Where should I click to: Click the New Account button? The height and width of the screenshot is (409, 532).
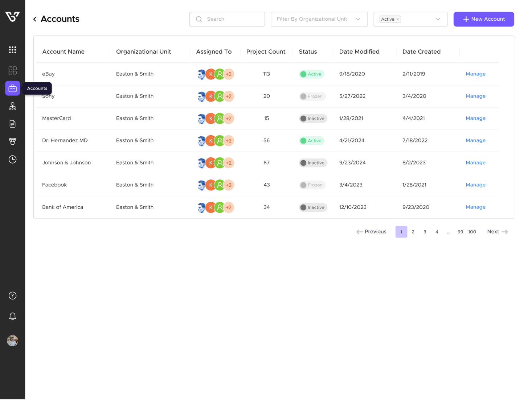point(483,19)
